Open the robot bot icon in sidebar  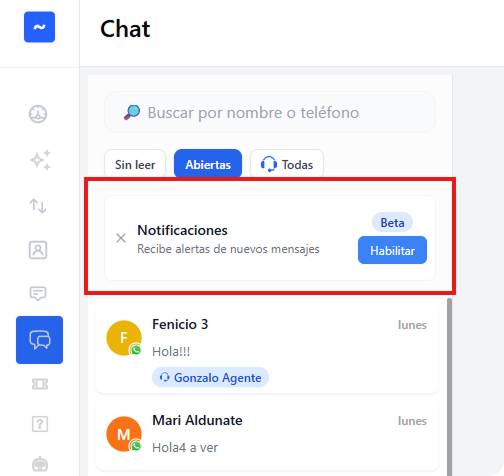(x=40, y=464)
